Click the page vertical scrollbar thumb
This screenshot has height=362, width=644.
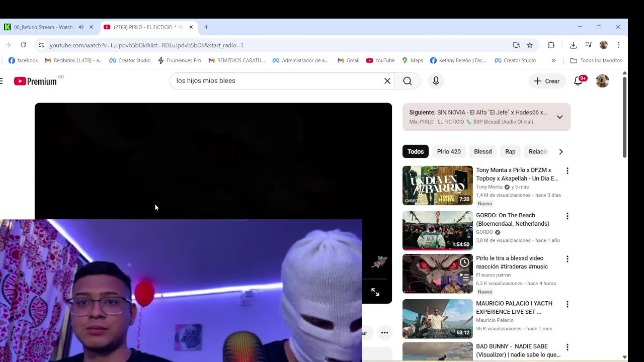[x=624, y=117]
